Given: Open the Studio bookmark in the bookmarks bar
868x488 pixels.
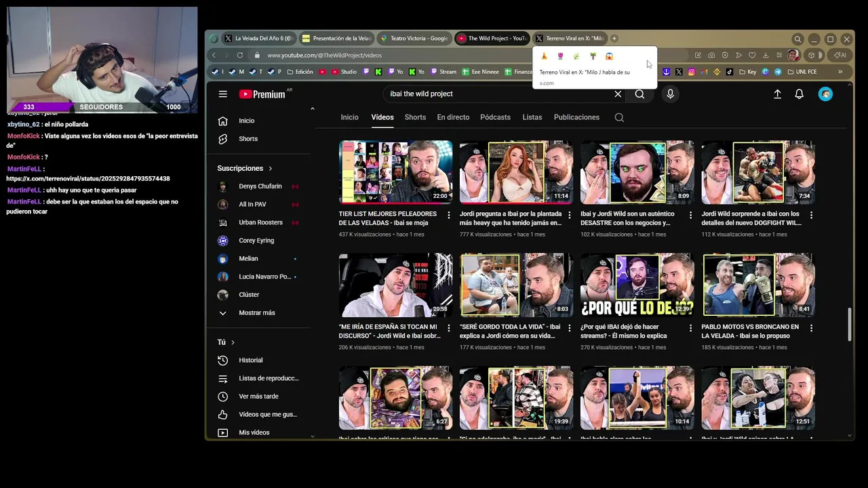Looking at the screenshot, I should click(343, 72).
